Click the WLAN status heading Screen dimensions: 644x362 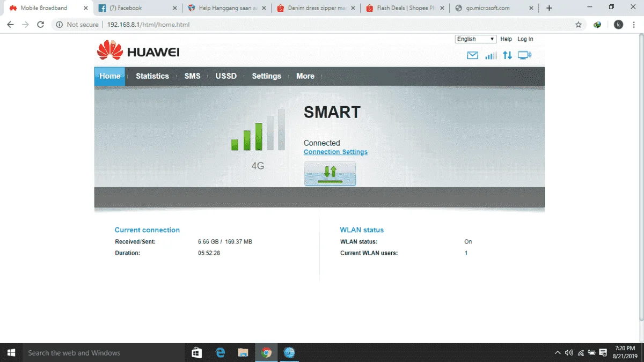pos(362,230)
